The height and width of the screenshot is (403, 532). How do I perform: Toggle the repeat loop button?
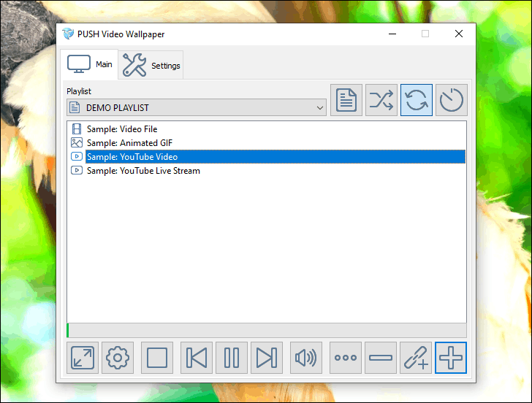coord(417,100)
